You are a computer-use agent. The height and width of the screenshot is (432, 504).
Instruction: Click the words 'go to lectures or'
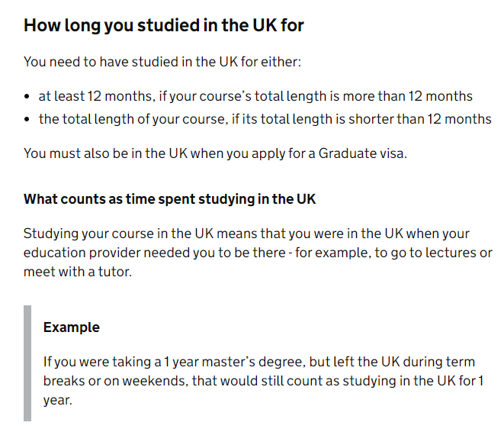(441, 253)
